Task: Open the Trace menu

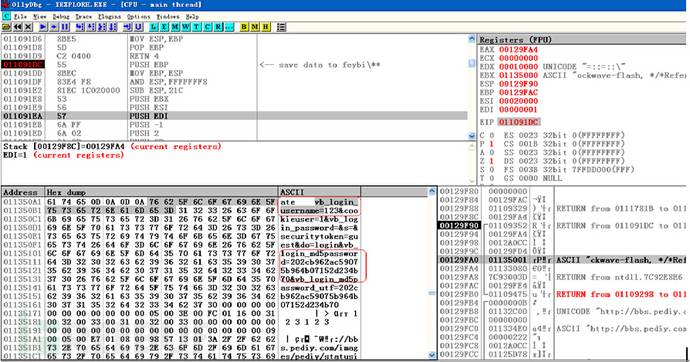Action: [x=84, y=16]
